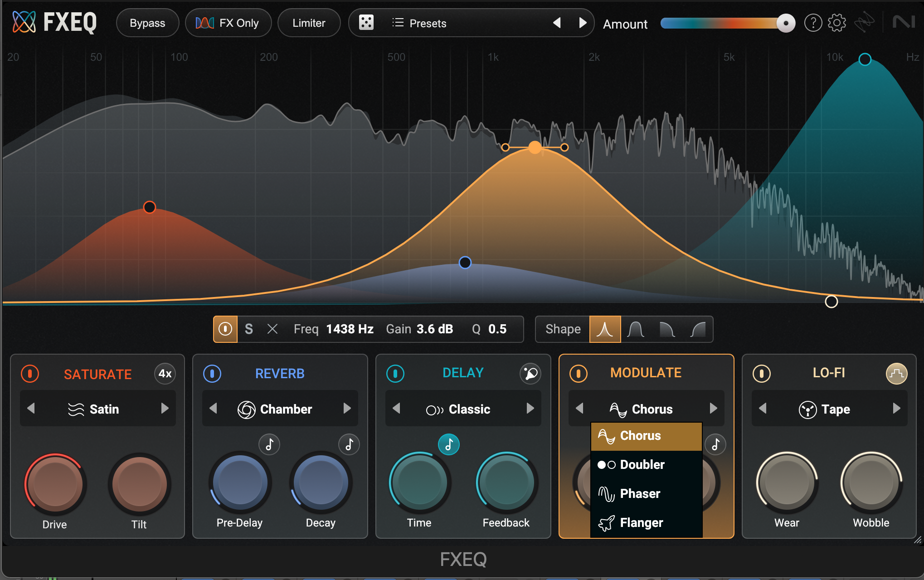Click the Delay ping-pong icon
Screen dimensions: 924x580
[530, 374]
